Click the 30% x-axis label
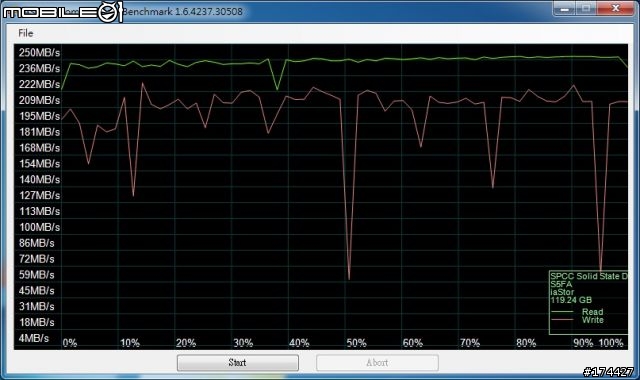 (243, 343)
